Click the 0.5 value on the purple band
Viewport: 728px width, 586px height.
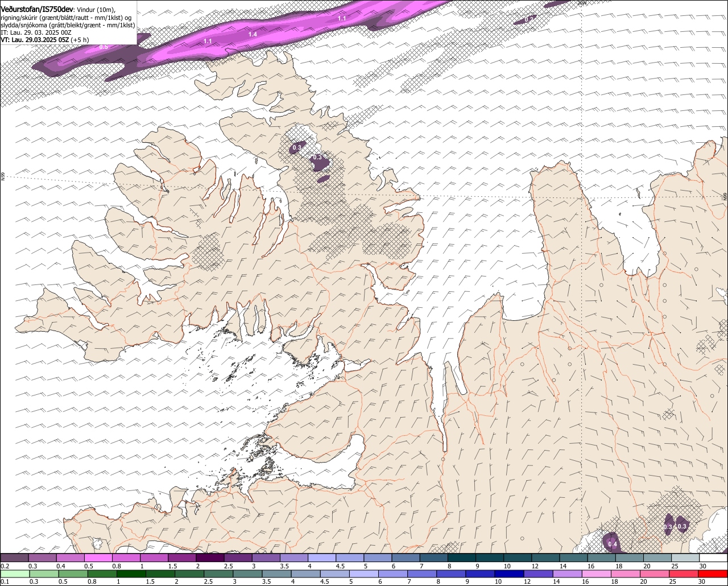104,47
